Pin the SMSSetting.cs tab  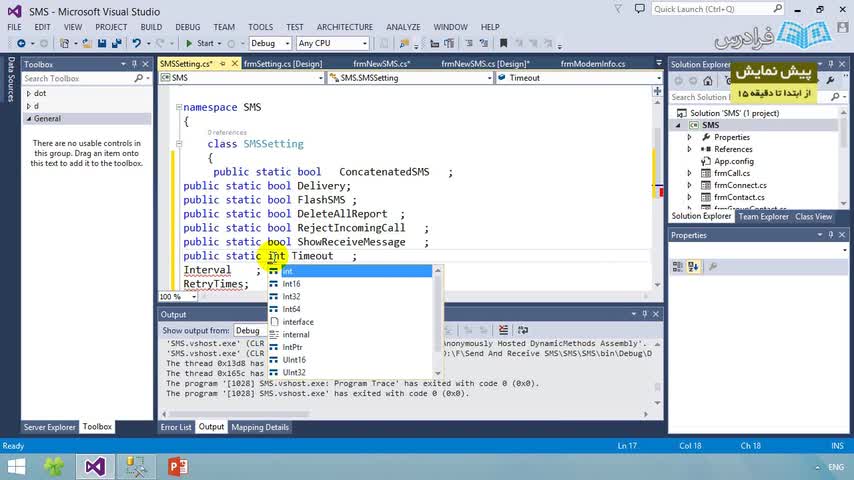222,64
